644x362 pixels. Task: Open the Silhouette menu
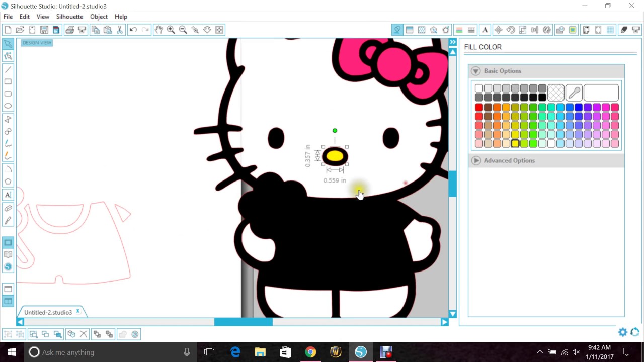[x=69, y=17]
